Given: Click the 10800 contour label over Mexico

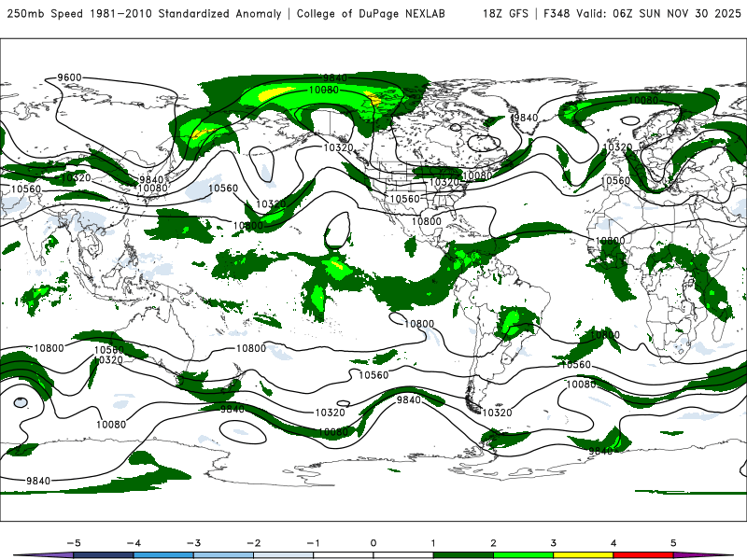Looking at the screenshot, I should 427,221.
